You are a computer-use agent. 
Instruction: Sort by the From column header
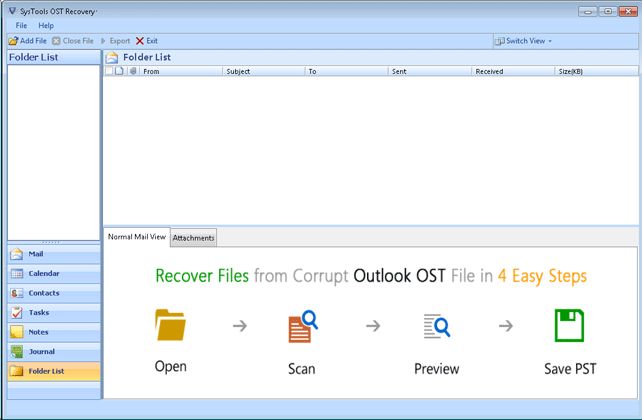[x=181, y=71]
